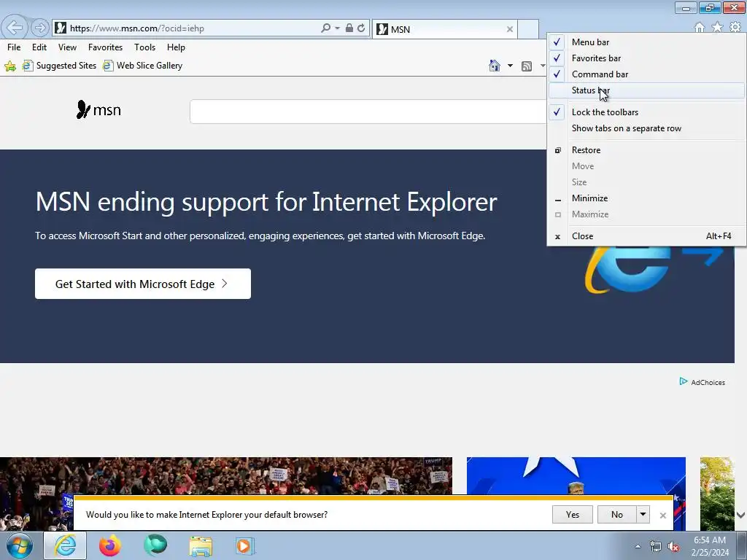
Task: Open the Suggested Sites favorite
Action: [x=60, y=66]
